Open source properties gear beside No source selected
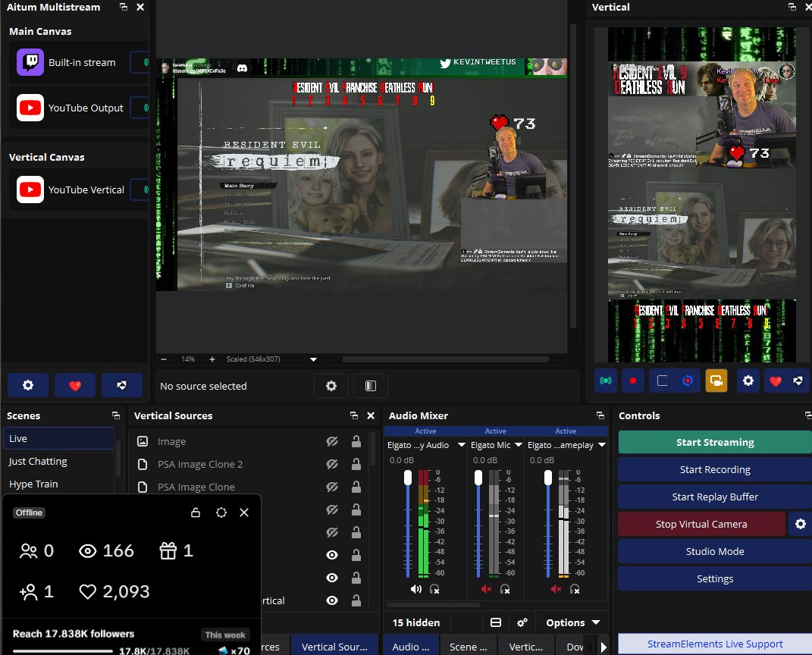This screenshot has height=655, width=812. click(331, 386)
